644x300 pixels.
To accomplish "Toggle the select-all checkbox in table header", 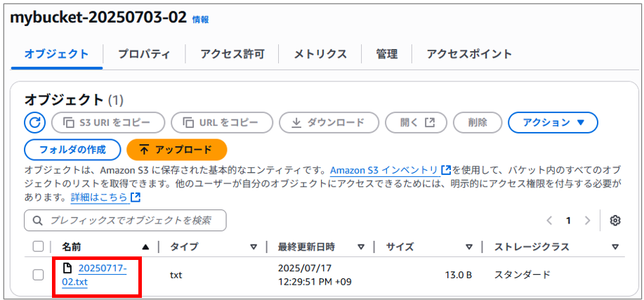I will coord(38,247).
